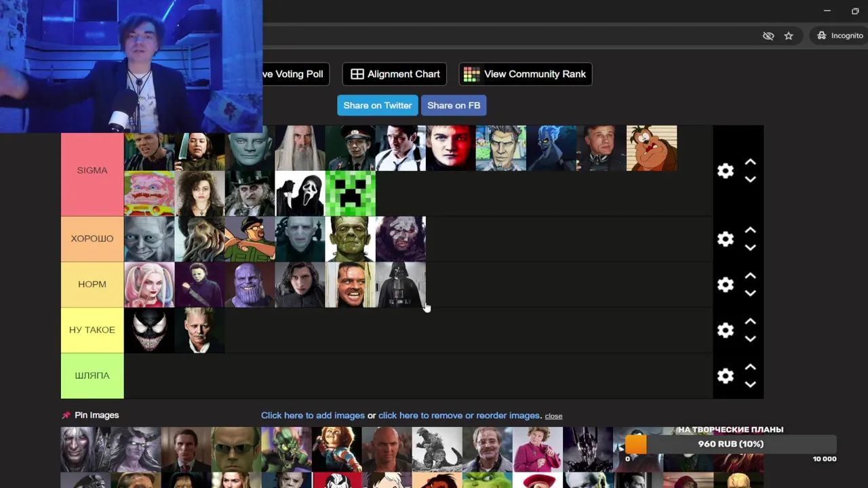Share tier list on Twitter

tap(378, 105)
